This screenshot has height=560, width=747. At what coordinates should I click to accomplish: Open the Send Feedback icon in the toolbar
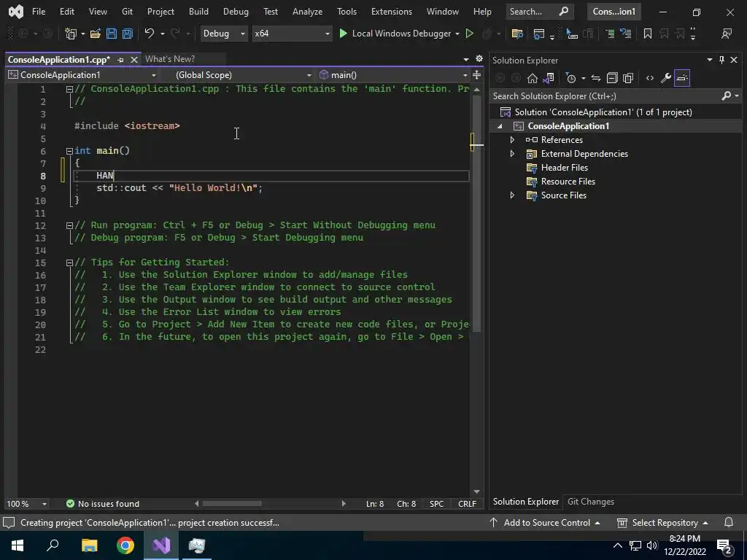727,34
